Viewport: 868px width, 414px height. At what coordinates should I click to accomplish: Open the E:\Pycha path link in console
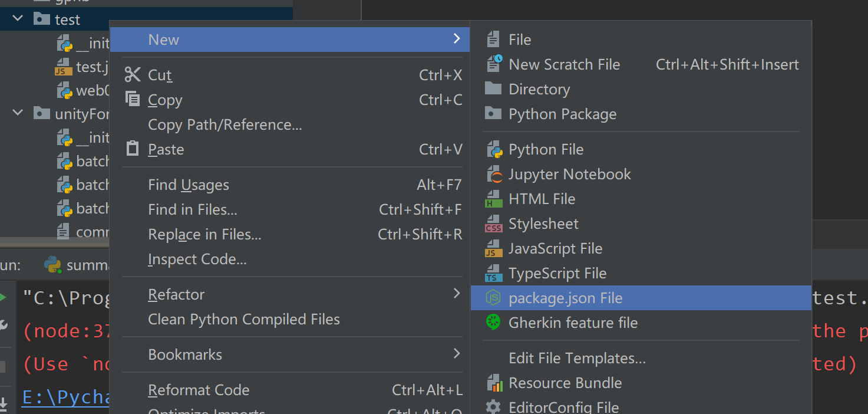66,397
